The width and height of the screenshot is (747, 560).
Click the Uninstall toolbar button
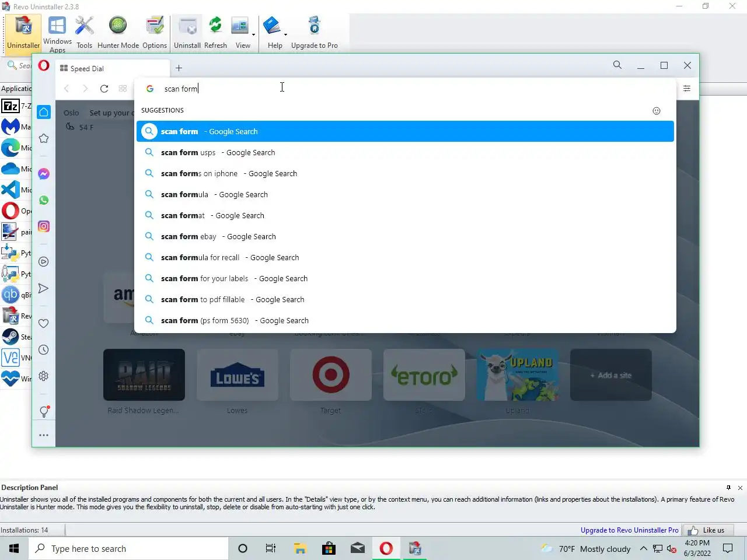point(187,33)
